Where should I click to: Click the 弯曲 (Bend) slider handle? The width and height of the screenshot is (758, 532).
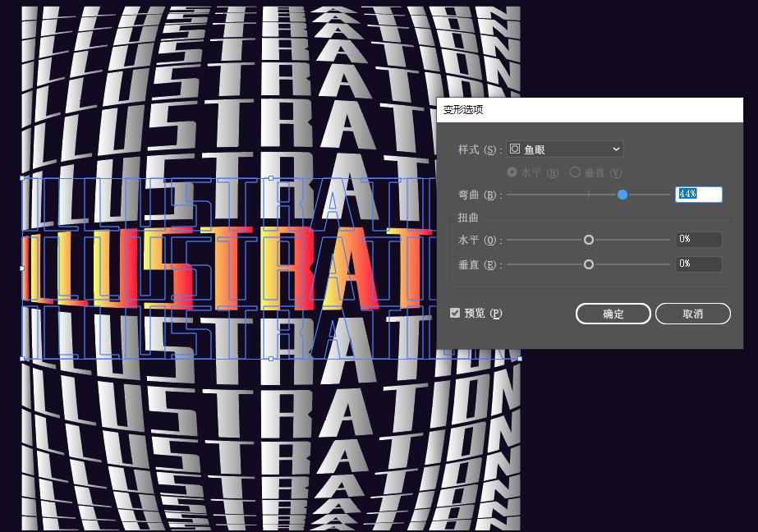[622, 195]
